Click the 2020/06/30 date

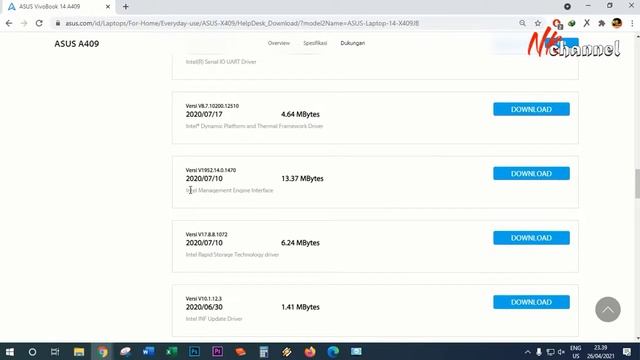(x=204, y=307)
